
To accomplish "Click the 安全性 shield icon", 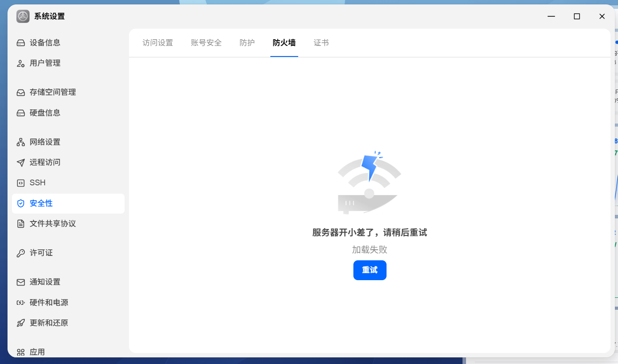I will (21, 203).
